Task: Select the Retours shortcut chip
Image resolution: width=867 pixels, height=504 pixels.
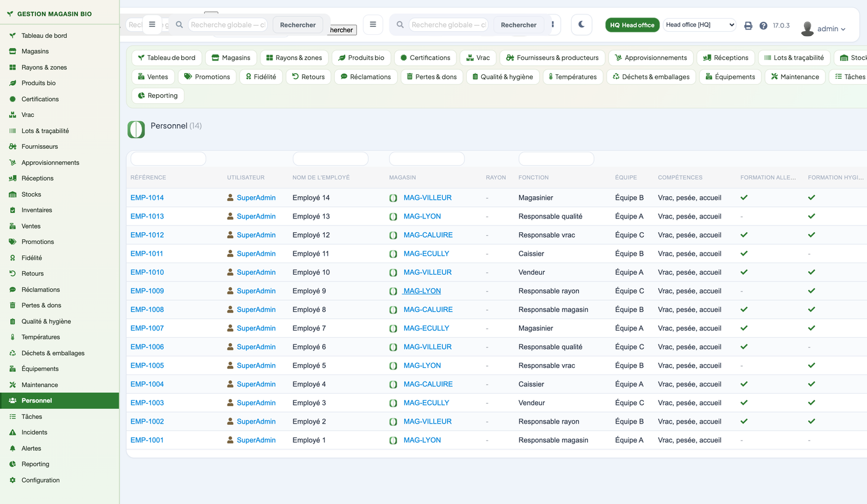Action: click(308, 77)
